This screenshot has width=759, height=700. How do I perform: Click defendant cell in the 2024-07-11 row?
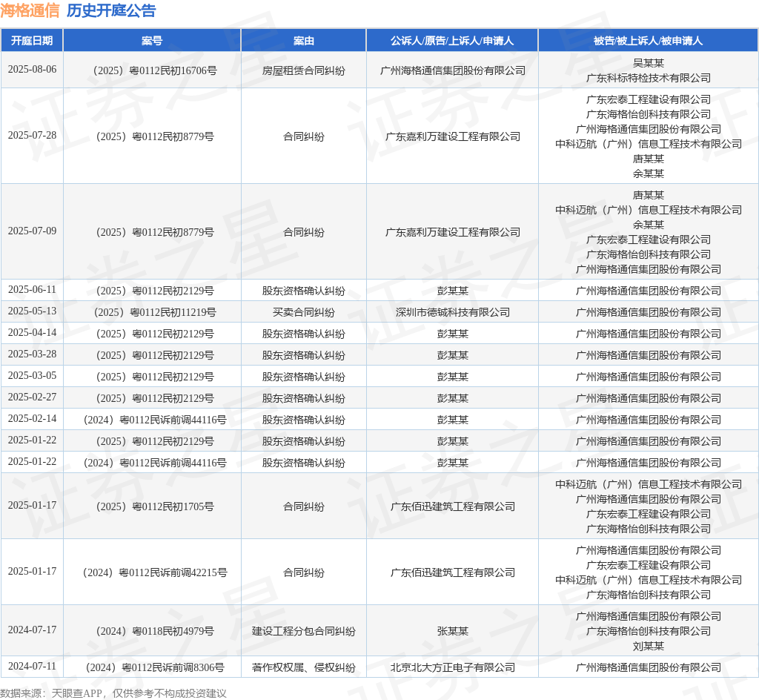648,667
